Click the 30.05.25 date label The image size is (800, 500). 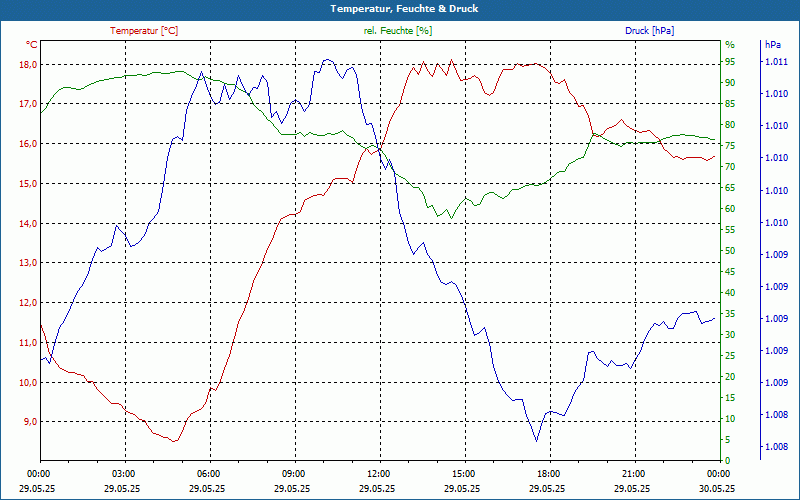(717, 488)
